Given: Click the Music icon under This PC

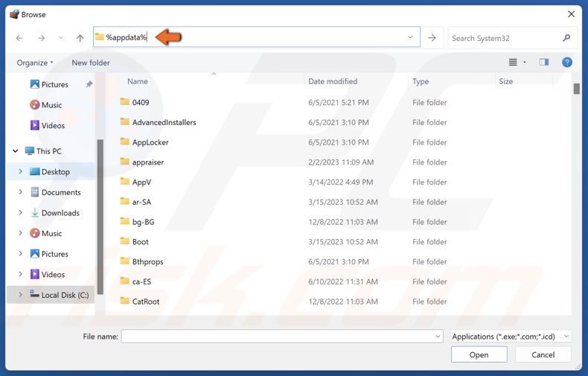Looking at the screenshot, I should (34, 233).
